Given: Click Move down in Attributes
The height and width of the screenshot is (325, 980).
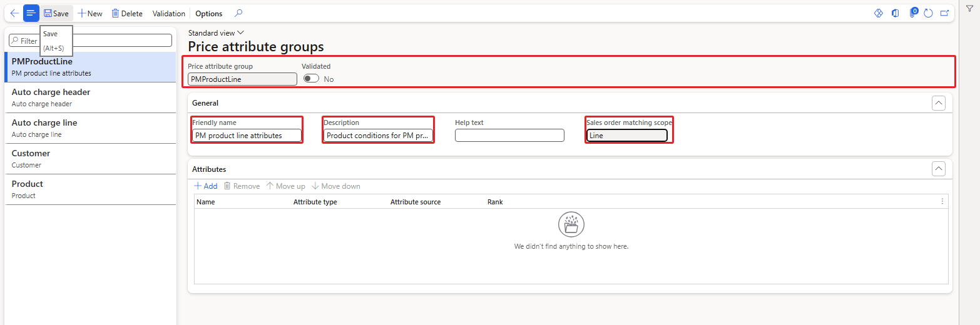Looking at the screenshot, I should (336, 186).
